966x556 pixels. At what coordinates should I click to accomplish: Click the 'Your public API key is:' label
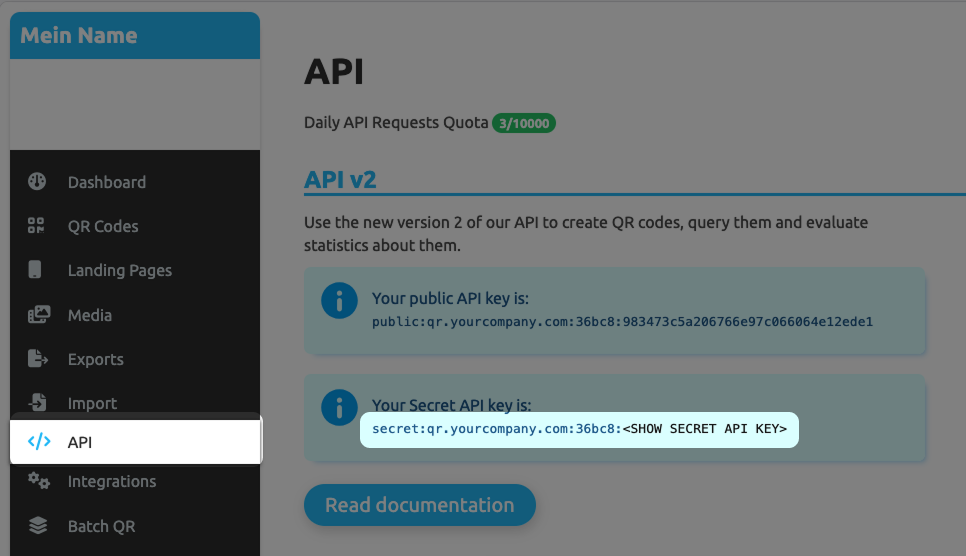point(450,298)
